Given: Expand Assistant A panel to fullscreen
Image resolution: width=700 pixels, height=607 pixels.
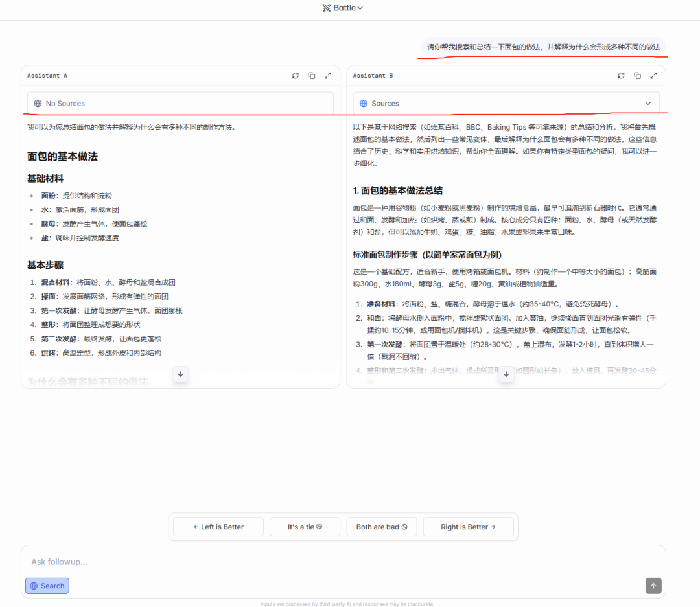Looking at the screenshot, I should pyautogui.click(x=328, y=76).
